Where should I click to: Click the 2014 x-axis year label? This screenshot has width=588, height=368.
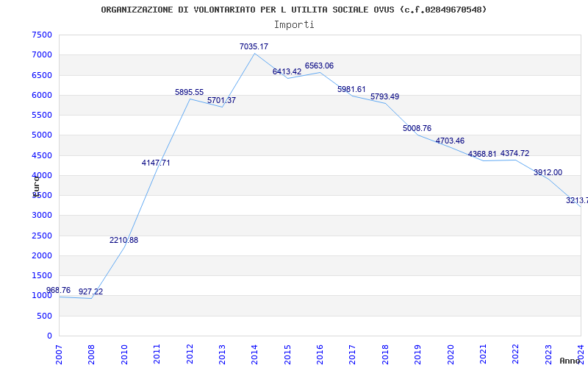(254, 354)
